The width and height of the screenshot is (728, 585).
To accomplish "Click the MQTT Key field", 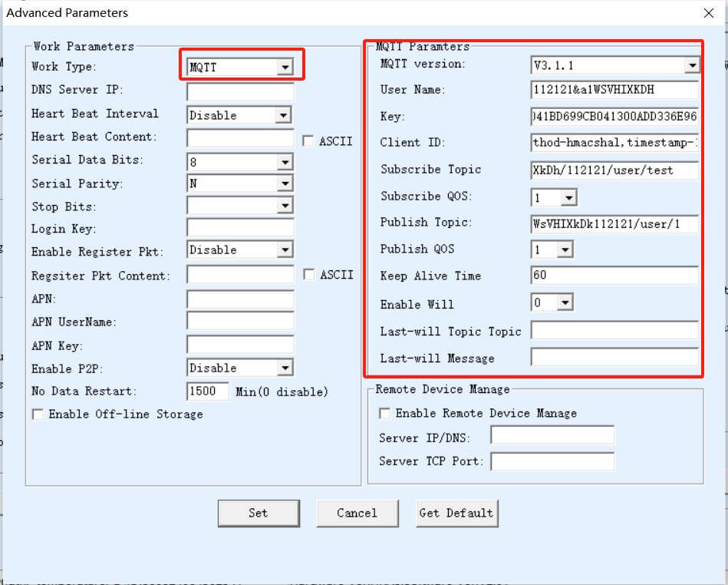I will click(x=614, y=116).
